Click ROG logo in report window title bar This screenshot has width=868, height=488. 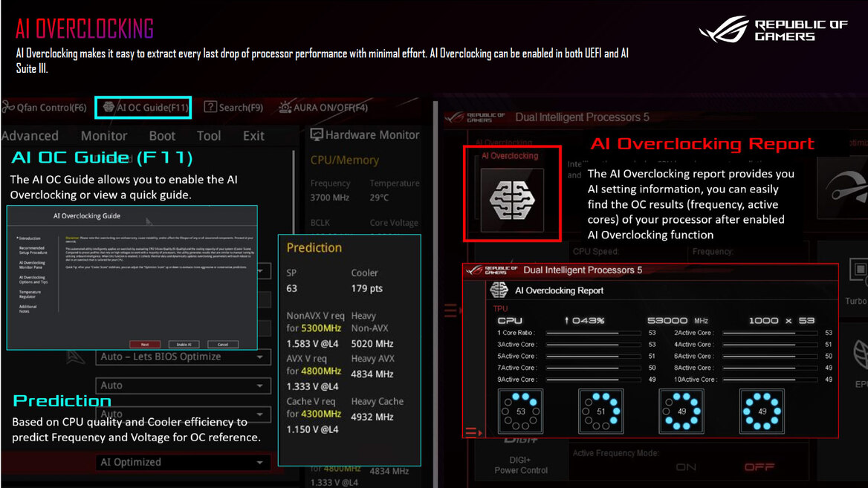491,270
